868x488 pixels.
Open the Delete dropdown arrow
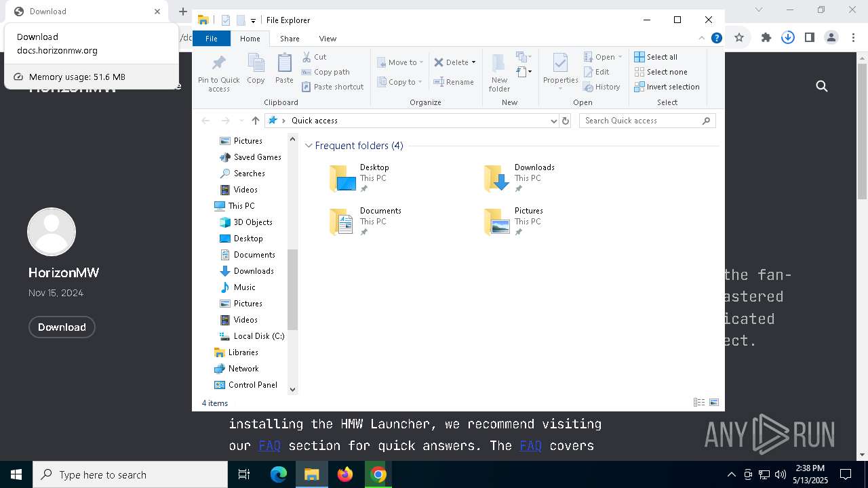pyautogui.click(x=473, y=62)
